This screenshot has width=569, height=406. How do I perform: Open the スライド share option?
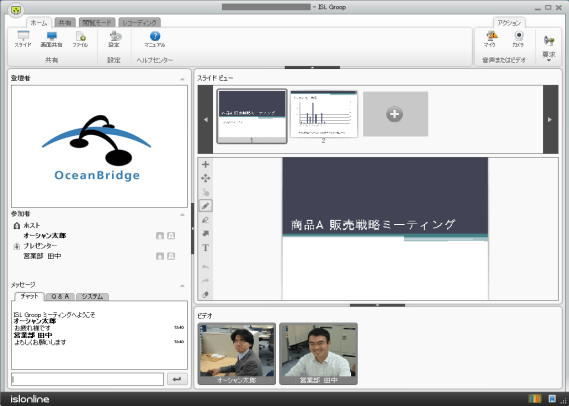tap(23, 39)
